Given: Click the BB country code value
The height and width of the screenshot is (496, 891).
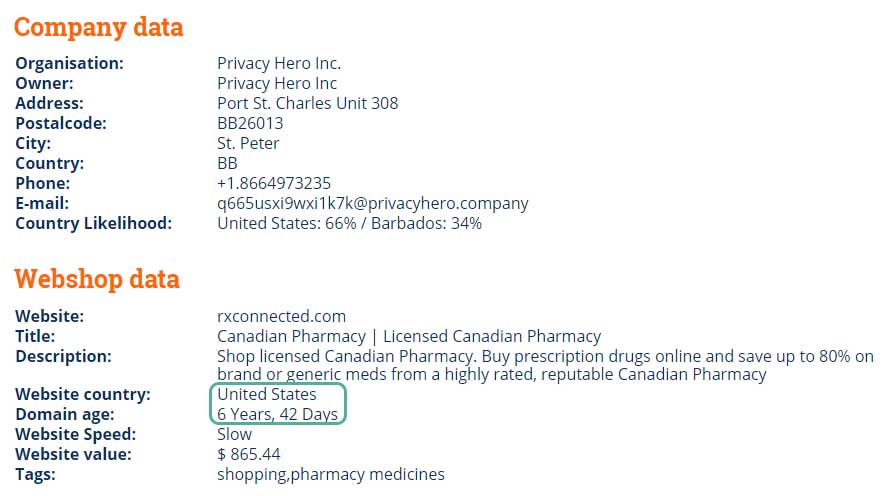Looking at the screenshot, I should tap(227, 164).
